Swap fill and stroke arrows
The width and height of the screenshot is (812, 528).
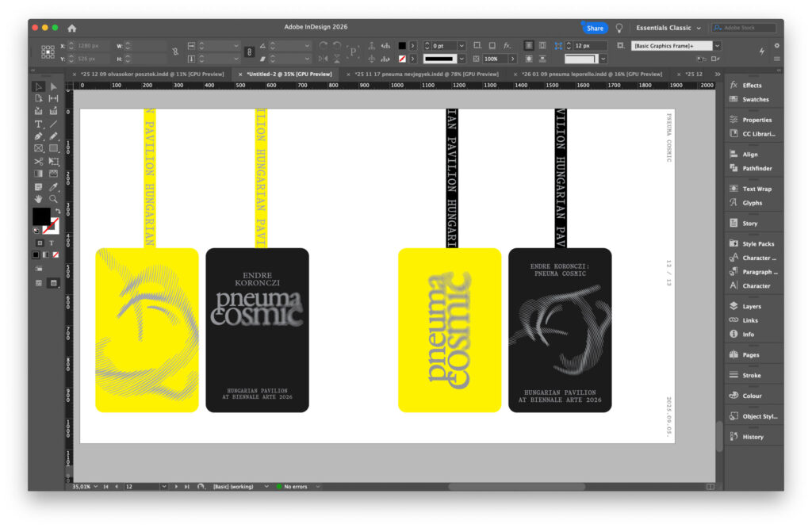click(56, 212)
